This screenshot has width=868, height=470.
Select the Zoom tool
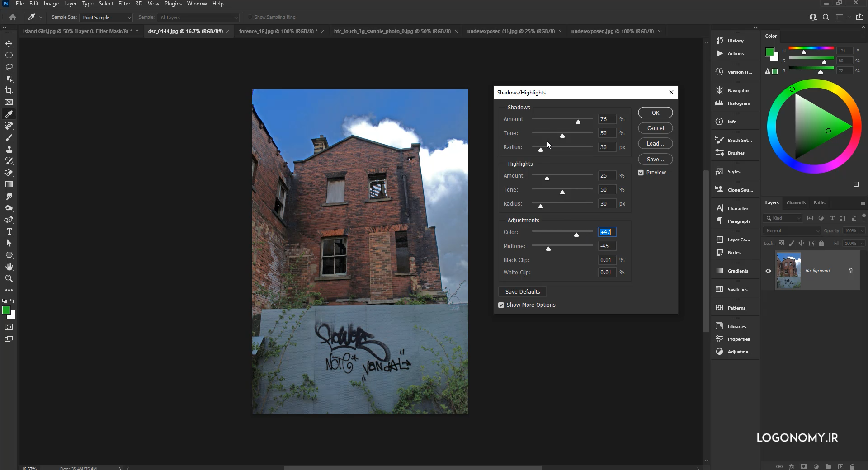(9, 278)
